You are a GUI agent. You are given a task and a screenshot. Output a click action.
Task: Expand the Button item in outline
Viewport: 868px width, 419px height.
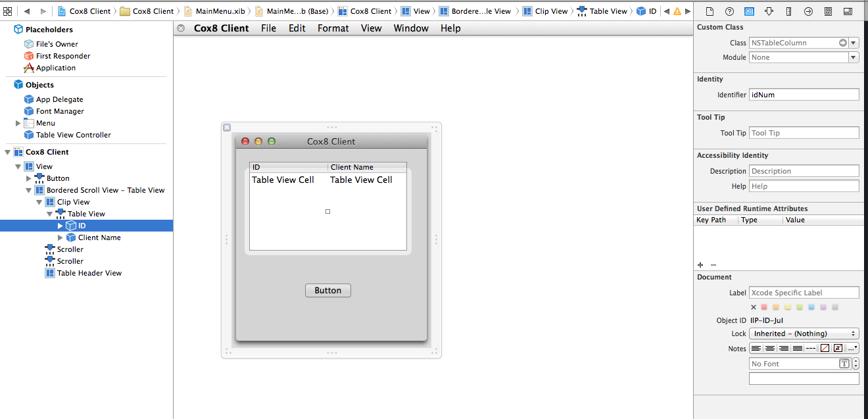(x=28, y=178)
